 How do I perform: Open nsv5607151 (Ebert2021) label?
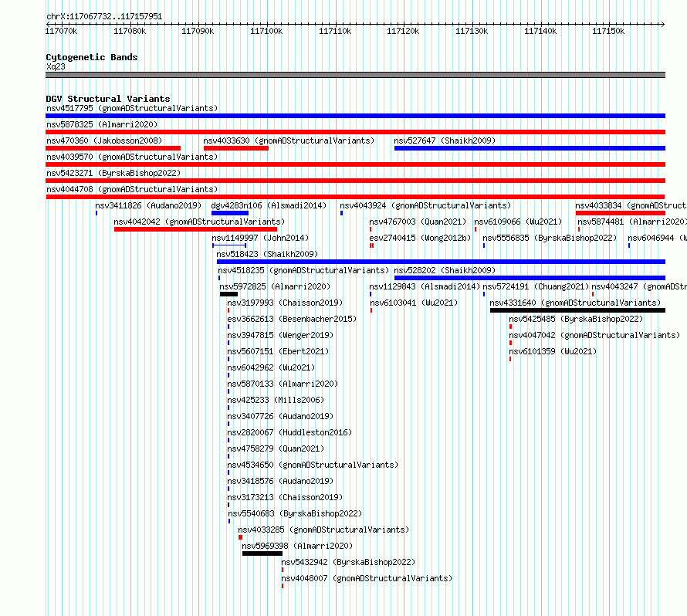click(278, 351)
